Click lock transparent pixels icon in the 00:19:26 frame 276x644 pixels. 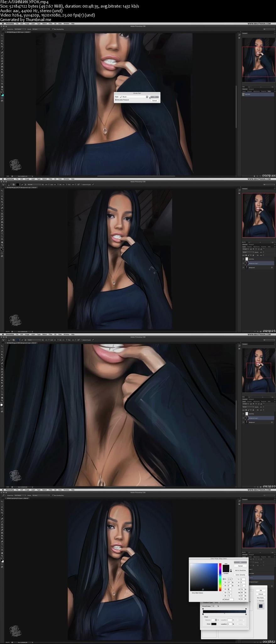(246, 255)
